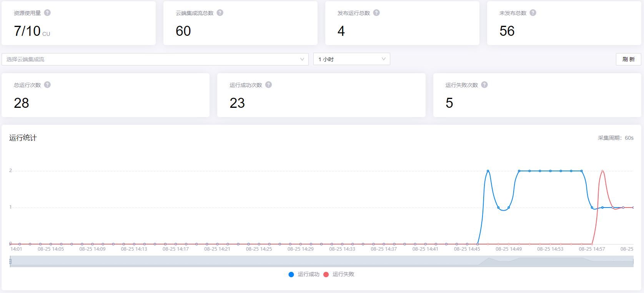Click the 28 total runs value

click(x=22, y=103)
